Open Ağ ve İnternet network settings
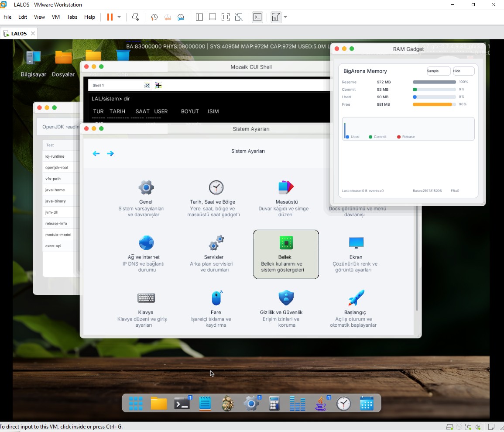Screen dimensions: 504x432 pos(146,242)
